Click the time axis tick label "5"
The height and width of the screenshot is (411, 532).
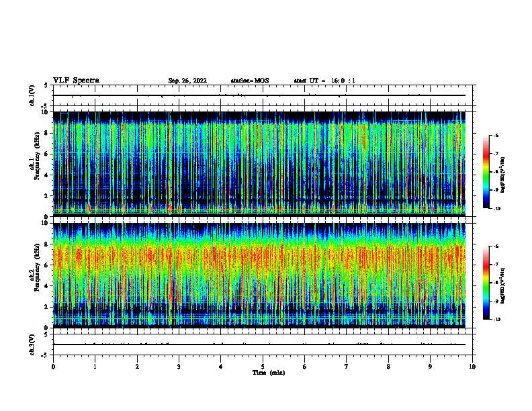click(x=263, y=367)
